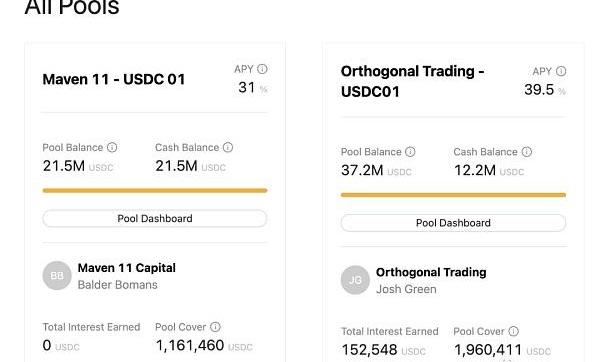Click Maven 11 Pool Cover info icon
The image size is (600, 362).
coord(216,327)
